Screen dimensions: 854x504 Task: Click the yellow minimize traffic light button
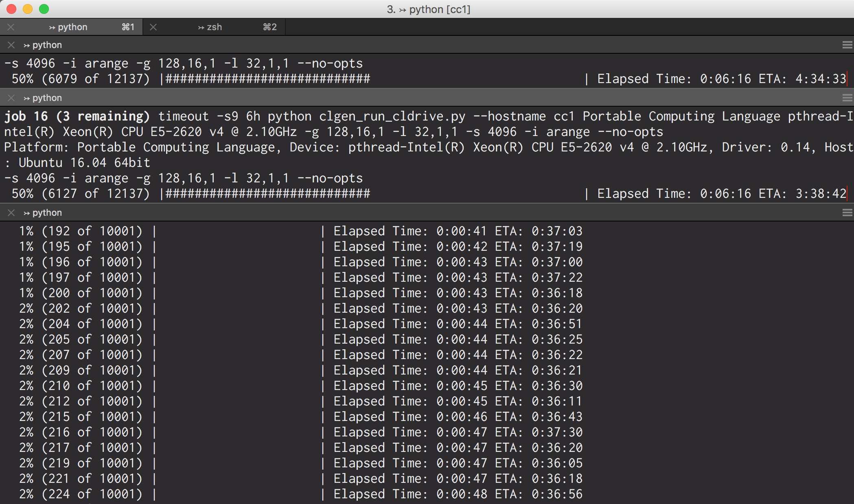pos(27,9)
